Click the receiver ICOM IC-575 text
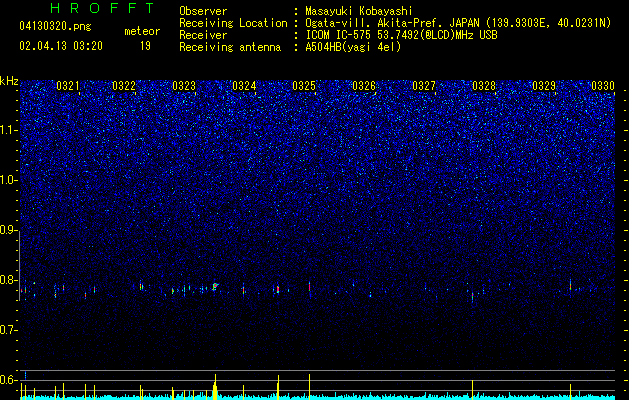This screenshot has width=629, height=400. tap(401, 35)
